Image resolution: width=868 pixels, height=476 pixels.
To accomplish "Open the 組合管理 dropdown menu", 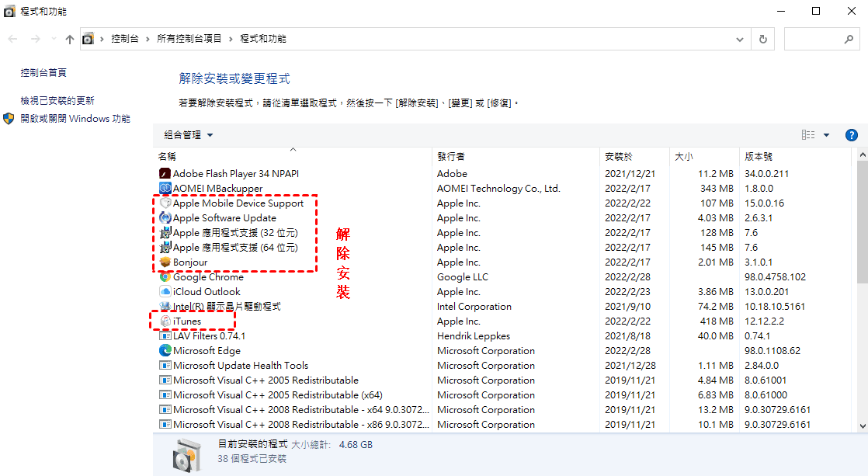I will [x=189, y=135].
